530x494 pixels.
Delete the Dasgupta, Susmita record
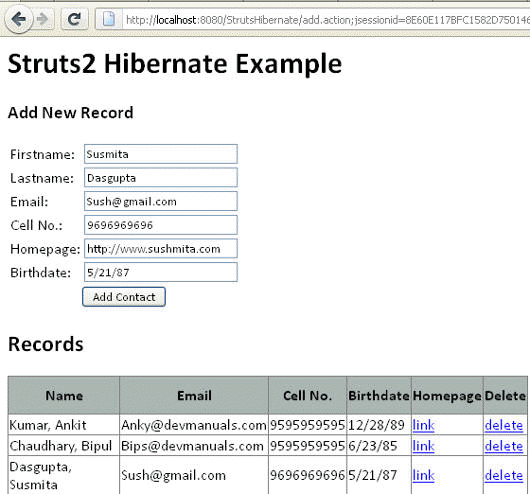(x=504, y=475)
